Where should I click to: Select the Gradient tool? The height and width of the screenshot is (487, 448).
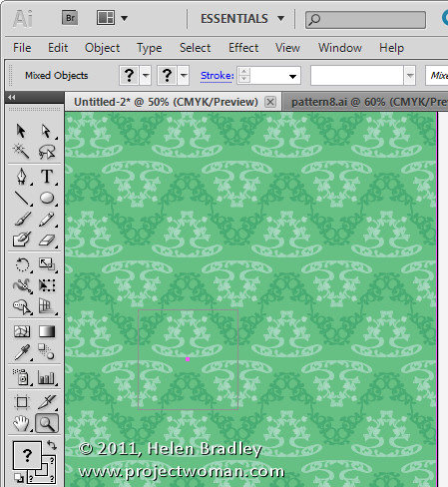pyautogui.click(x=47, y=331)
